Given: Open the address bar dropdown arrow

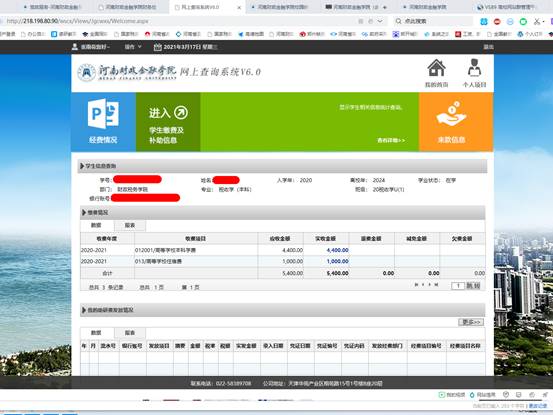Looking at the screenshot, I should (380, 21).
